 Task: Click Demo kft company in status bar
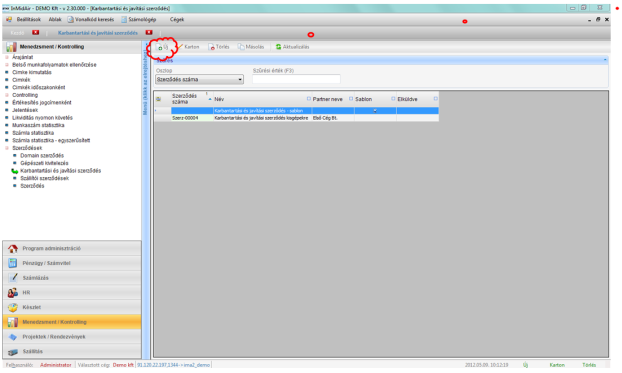[123, 365]
